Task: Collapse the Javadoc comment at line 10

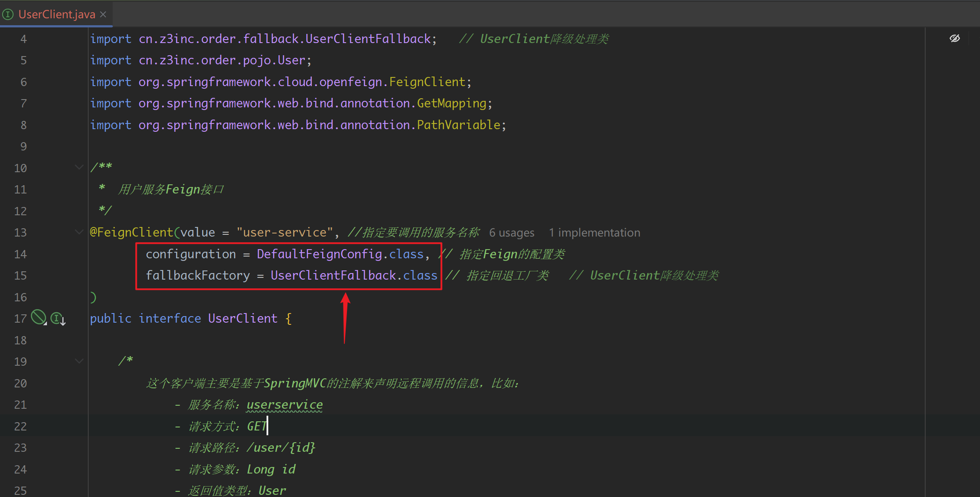Action: point(79,167)
